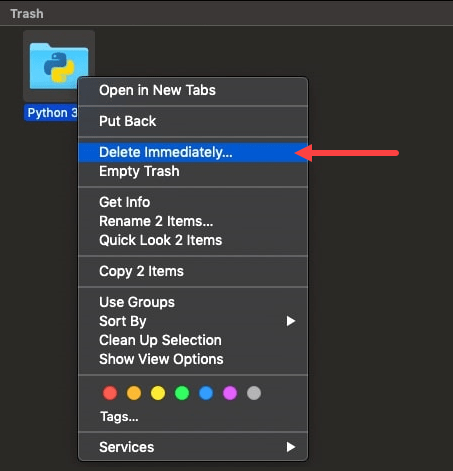This screenshot has height=471, width=453.
Task: Open in New Tabs menu entry
Action: point(193,90)
